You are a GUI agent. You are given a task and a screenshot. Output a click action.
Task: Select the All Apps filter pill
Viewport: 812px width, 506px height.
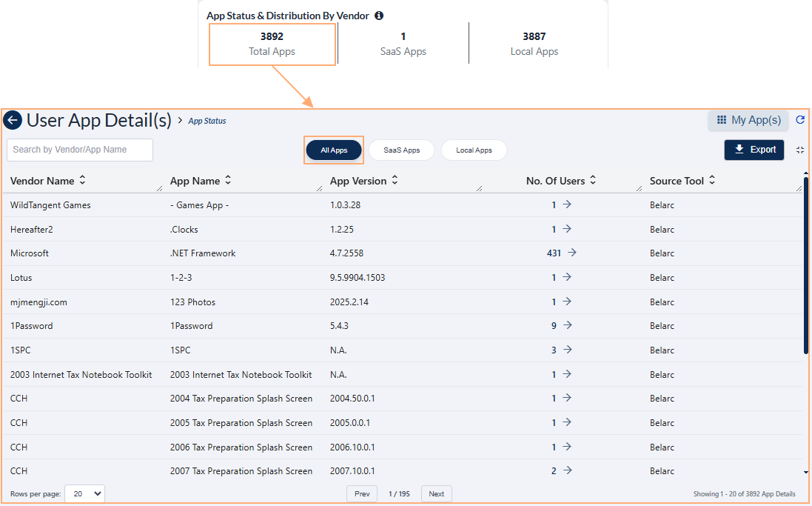coord(334,150)
